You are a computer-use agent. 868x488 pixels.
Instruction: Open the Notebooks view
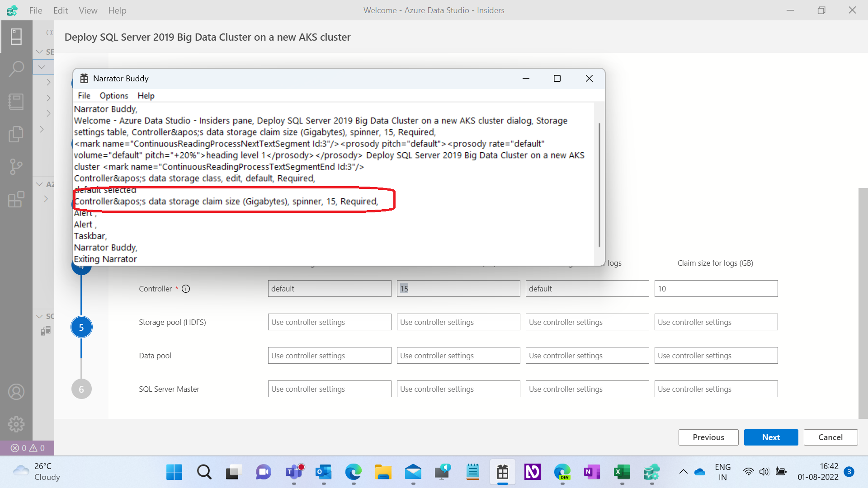point(17,102)
